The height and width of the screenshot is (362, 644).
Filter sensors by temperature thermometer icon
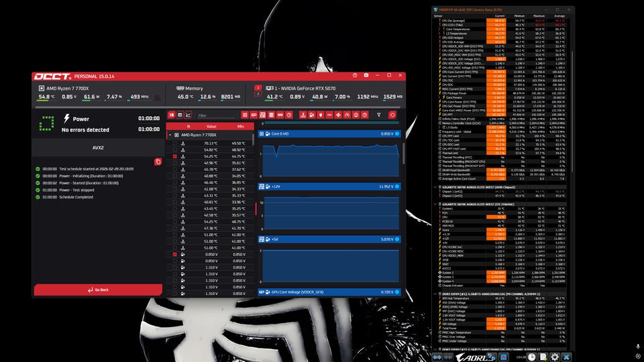click(303, 115)
